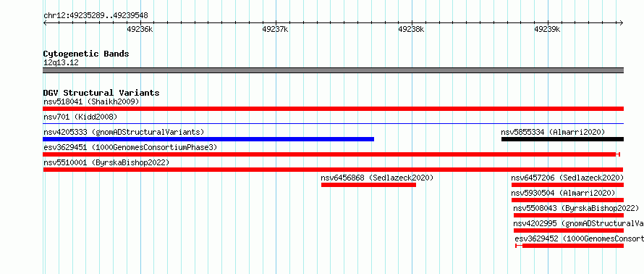
Task: Click the 49237k ruler tick label
Action: click(x=275, y=29)
